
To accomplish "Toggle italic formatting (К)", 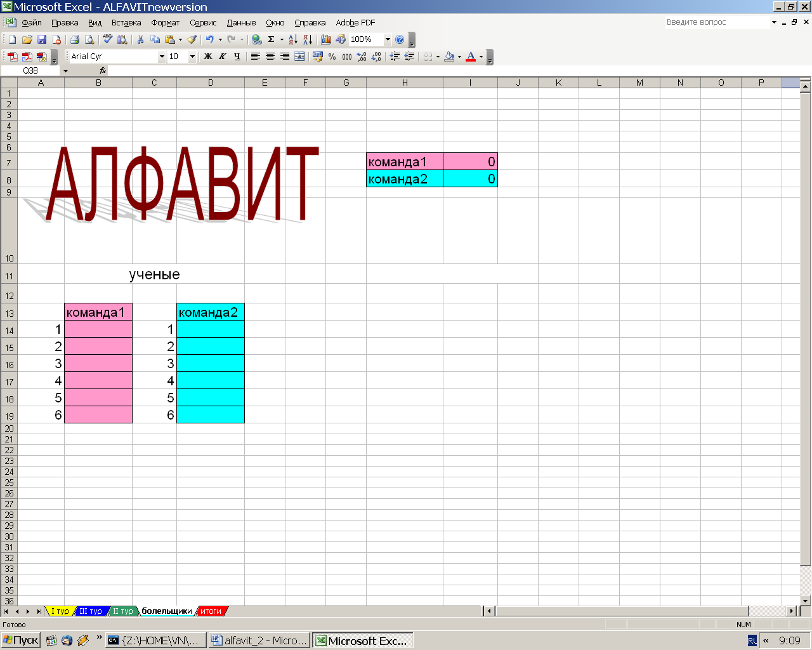I will point(222,56).
